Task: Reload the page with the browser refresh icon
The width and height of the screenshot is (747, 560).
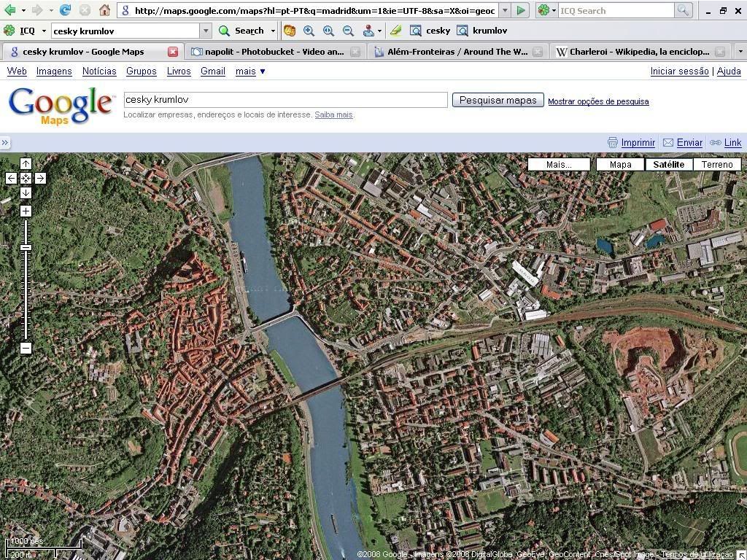Action: 65,10
